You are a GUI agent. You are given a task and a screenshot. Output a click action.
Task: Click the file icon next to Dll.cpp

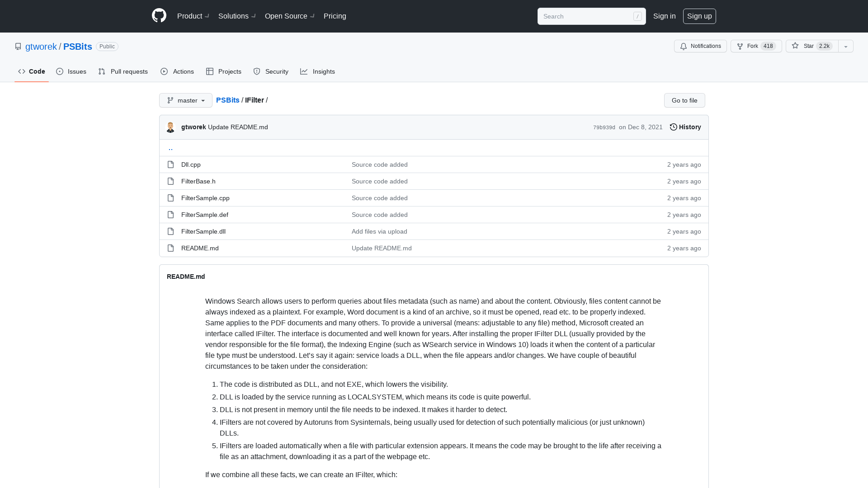click(x=170, y=164)
